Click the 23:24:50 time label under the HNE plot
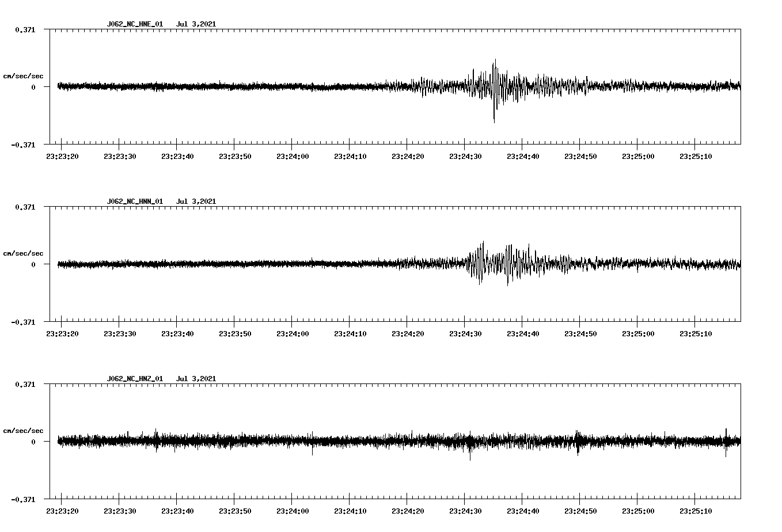This screenshot has width=782, height=532. [x=580, y=157]
